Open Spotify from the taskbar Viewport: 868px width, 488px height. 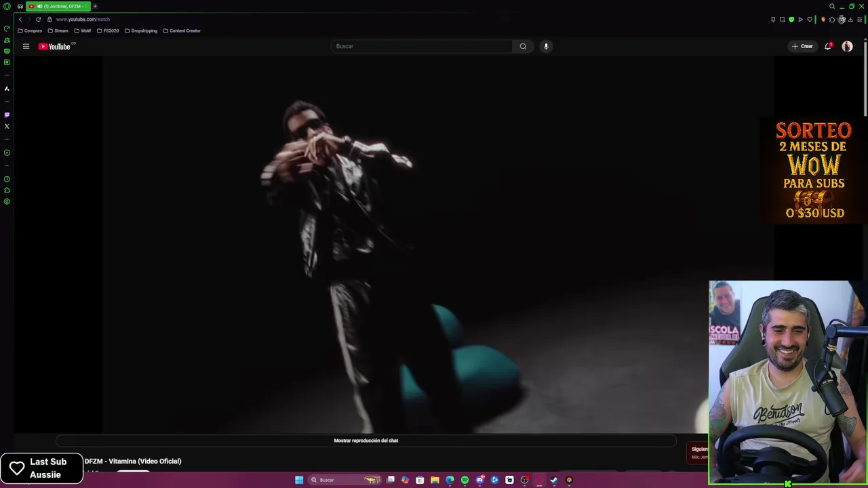pyautogui.click(x=465, y=480)
